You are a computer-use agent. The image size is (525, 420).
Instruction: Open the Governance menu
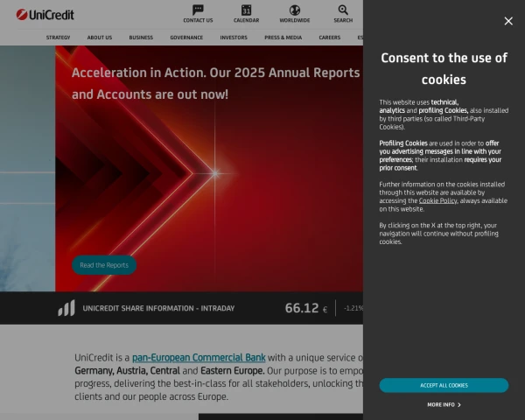[186, 37]
